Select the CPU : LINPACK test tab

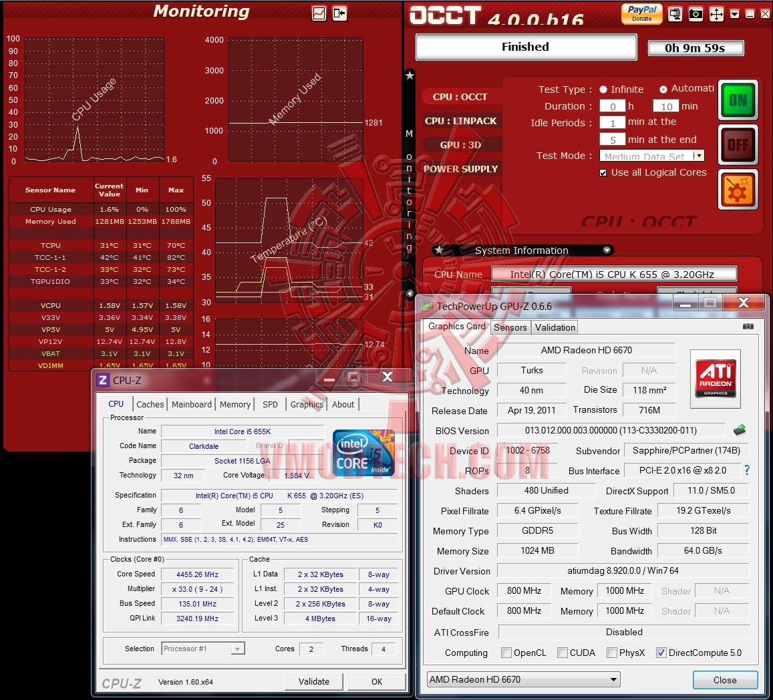coord(460,121)
